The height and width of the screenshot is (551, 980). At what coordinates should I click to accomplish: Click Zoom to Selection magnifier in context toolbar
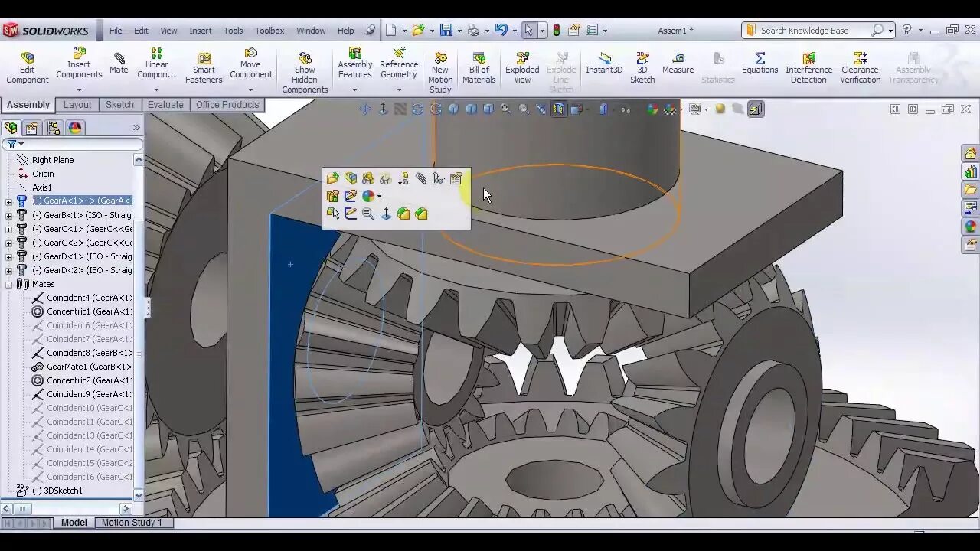[368, 214]
